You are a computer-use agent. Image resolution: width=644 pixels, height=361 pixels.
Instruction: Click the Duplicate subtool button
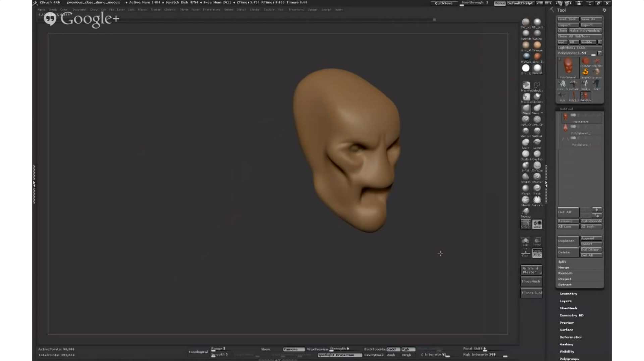pyautogui.click(x=568, y=241)
